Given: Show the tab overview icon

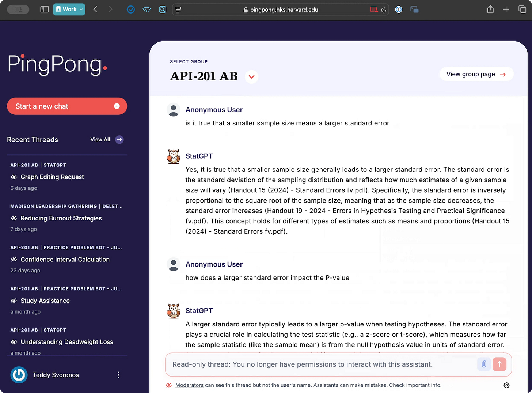Looking at the screenshot, I should tap(522, 10).
